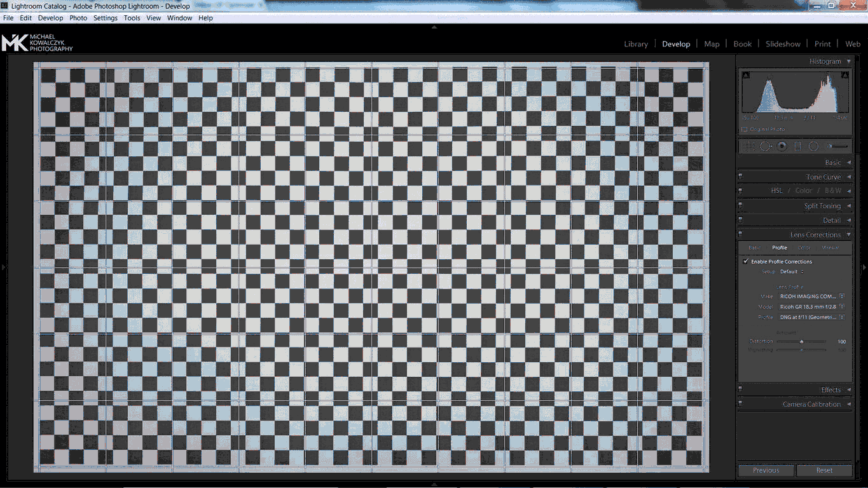Open the lens Profile dropdown
The height and width of the screenshot is (488, 868).
point(812,317)
